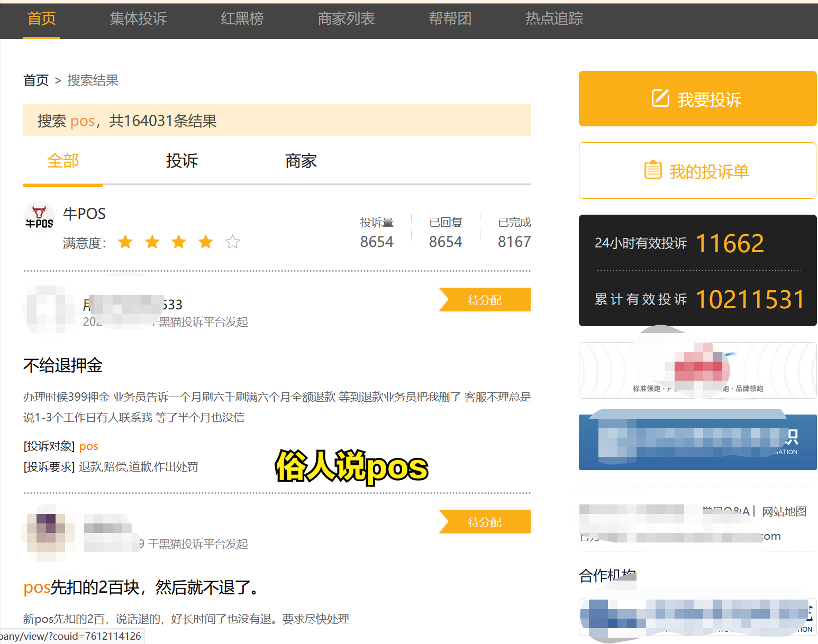Click the user avatar of pos先扣的2百块 complaint
Screen dimensions: 818x644
[x=49, y=534]
